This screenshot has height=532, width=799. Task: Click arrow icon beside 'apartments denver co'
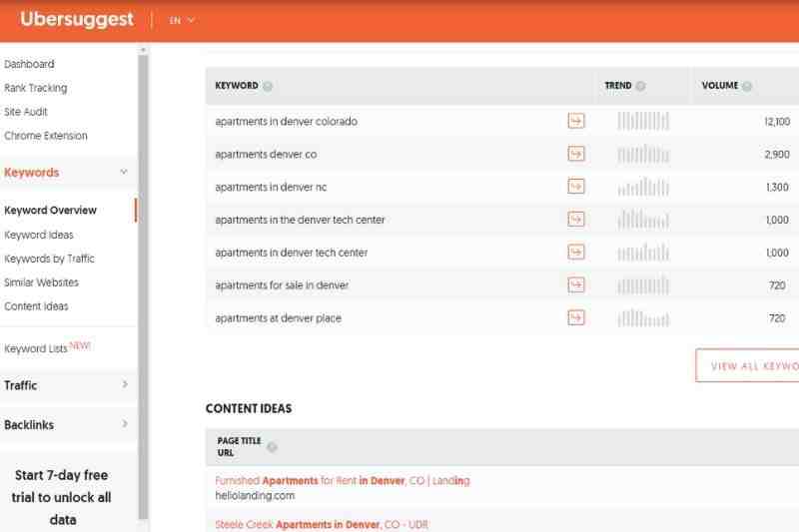(576, 154)
